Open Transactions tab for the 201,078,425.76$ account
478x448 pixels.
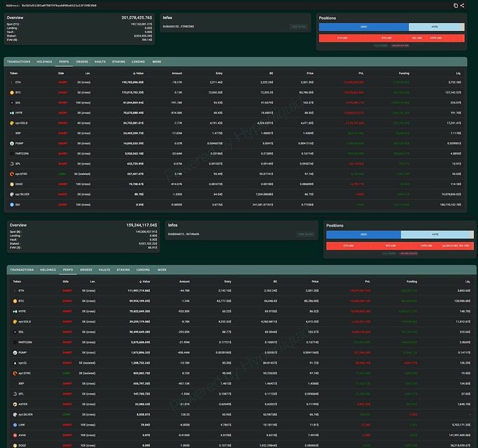[x=18, y=62]
